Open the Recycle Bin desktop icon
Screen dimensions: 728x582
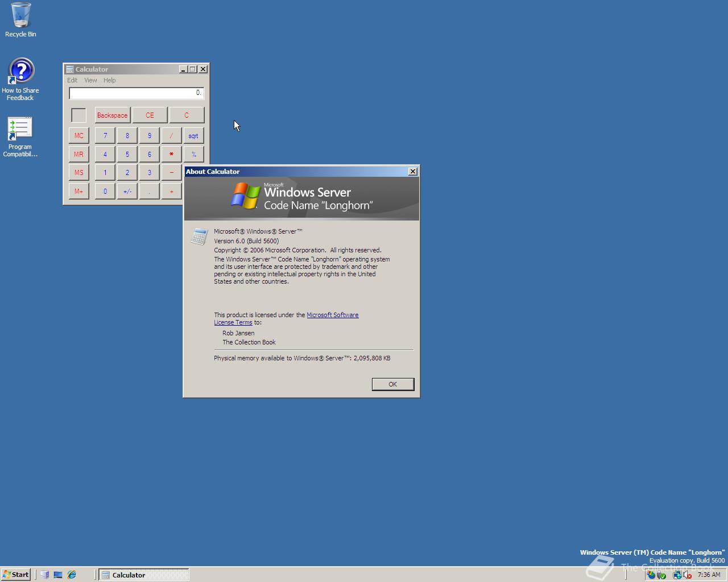pos(20,20)
